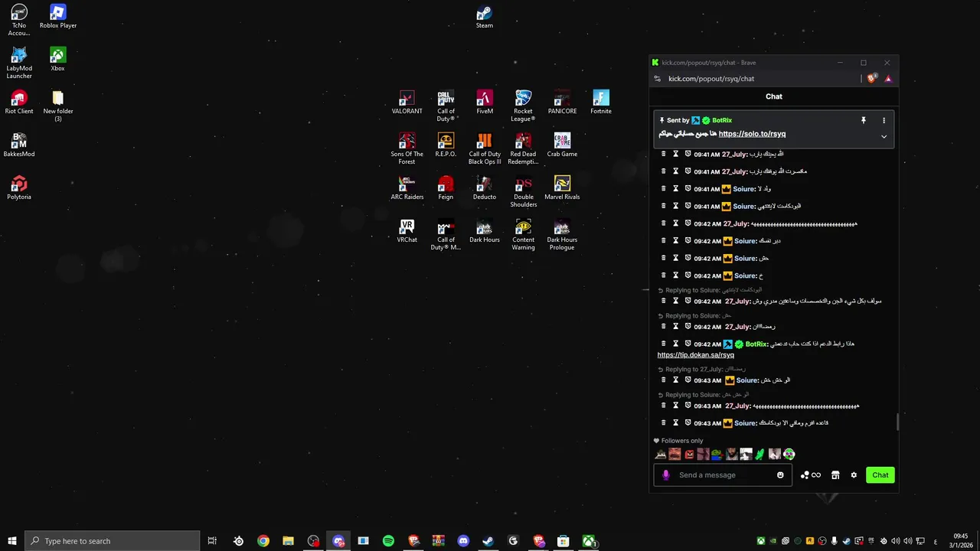This screenshot has width=980, height=551.
Task: Click the purple microphone icon in chat input
Action: [665, 475]
